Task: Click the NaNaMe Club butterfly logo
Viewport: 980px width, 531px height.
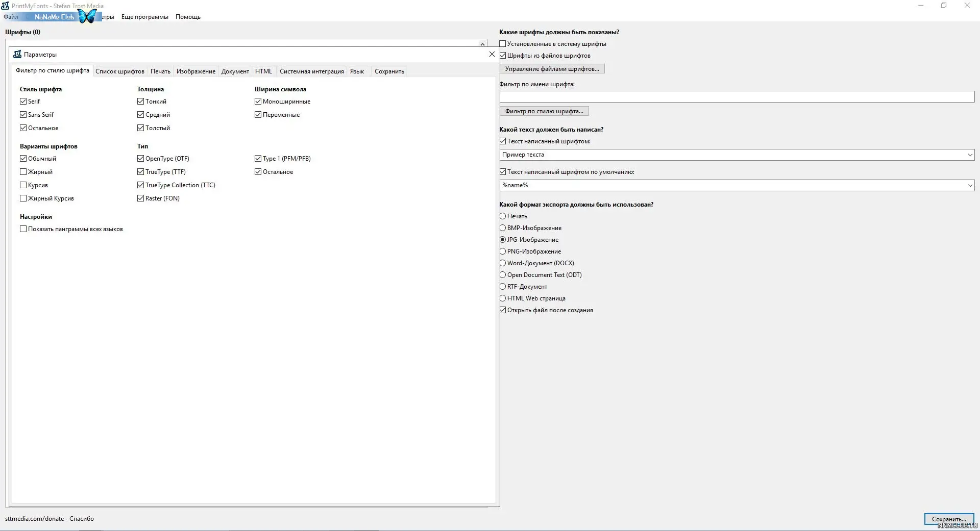Action: pos(87,16)
